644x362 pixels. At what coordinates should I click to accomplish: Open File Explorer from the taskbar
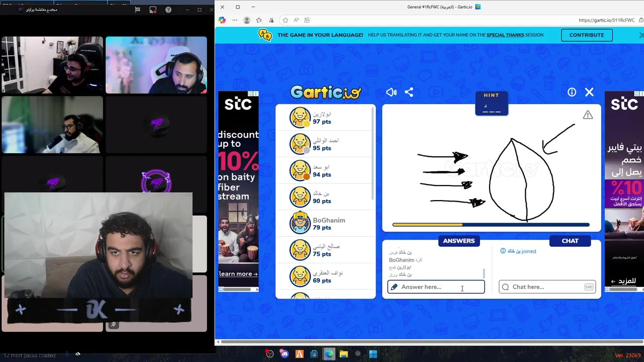point(344,354)
